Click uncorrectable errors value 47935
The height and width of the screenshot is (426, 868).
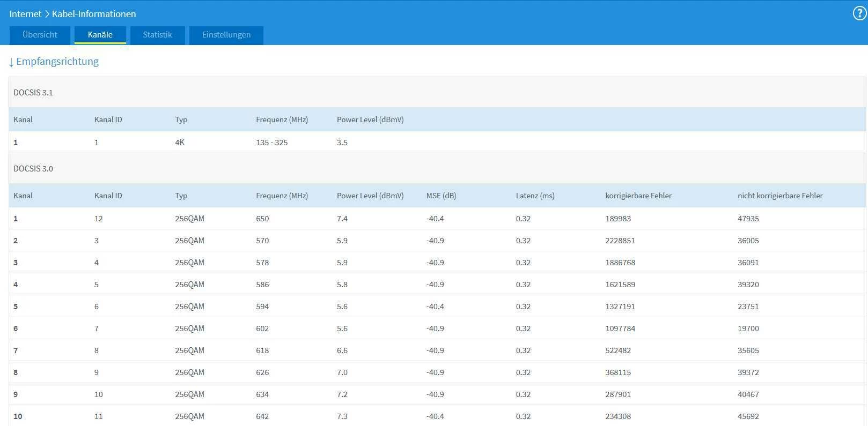[x=748, y=219]
